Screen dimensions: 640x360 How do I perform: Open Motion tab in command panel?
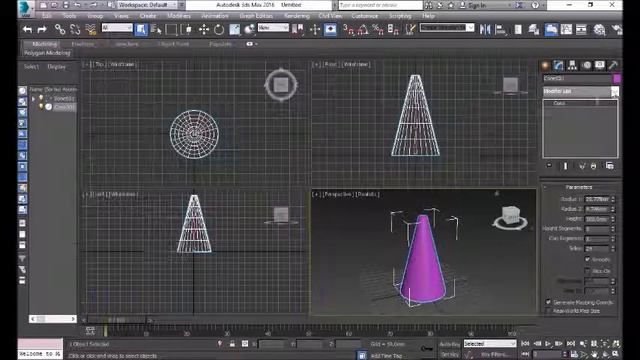pos(587,65)
